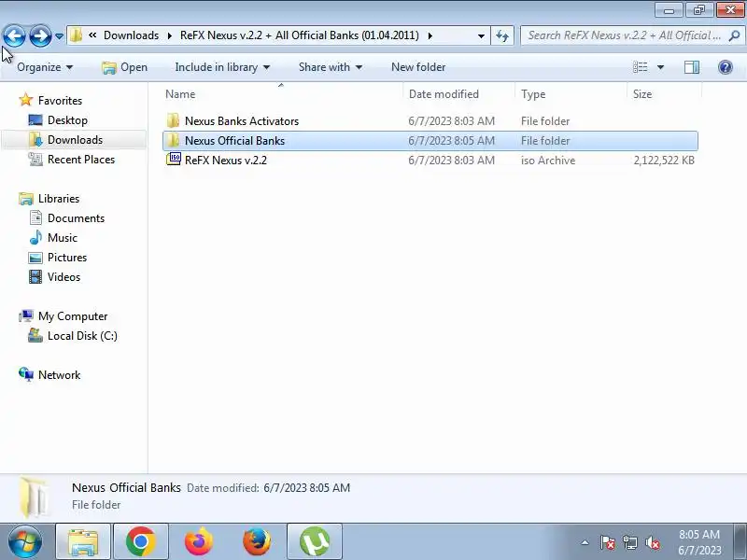Open Include in library menu
Viewport: 747px width, 560px height.
tap(222, 67)
